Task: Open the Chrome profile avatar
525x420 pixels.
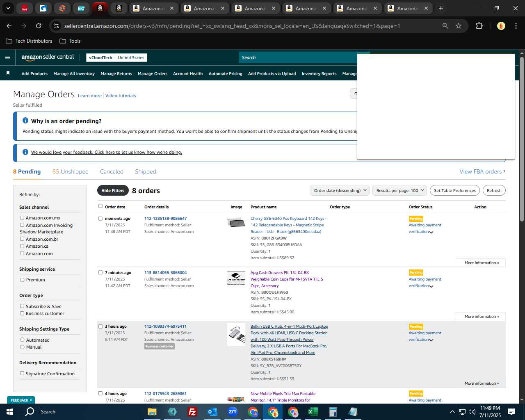Action: (501, 26)
